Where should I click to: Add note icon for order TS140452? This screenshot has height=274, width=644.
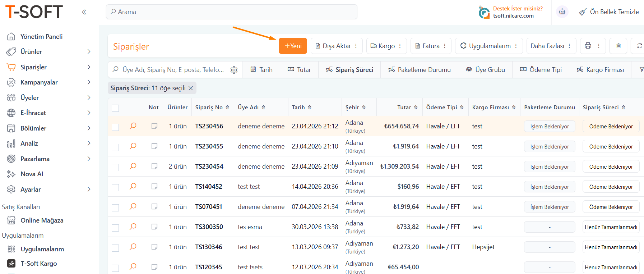[x=154, y=186]
